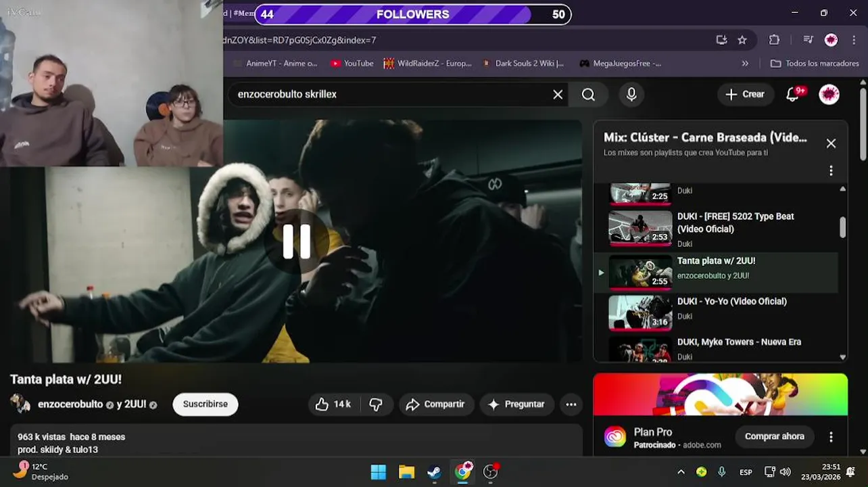Open the Mix playlist options menu
The image size is (868, 487).
click(x=831, y=170)
